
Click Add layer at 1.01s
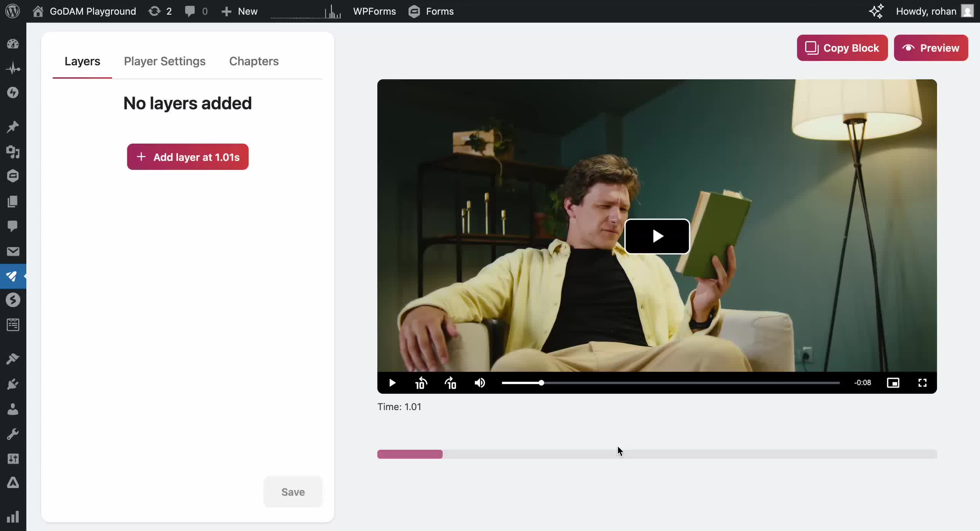click(187, 156)
